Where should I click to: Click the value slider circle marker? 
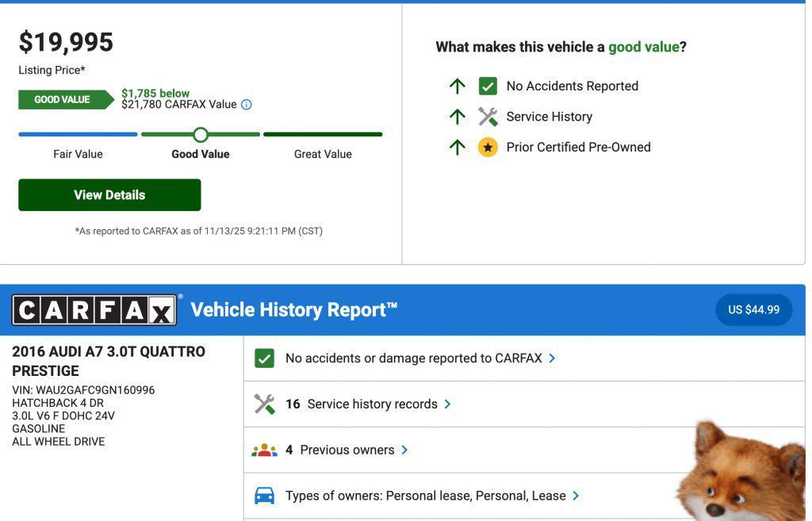[201, 135]
